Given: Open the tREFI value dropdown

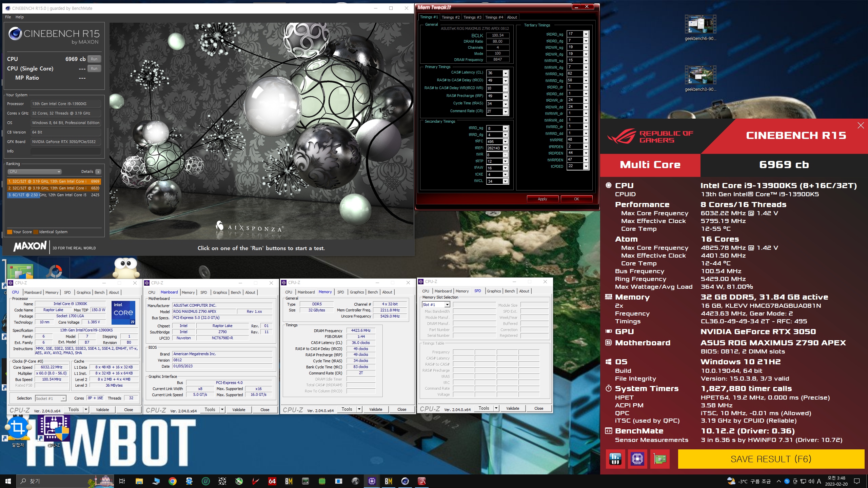Looking at the screenshot, I should (x=505, y=148).
